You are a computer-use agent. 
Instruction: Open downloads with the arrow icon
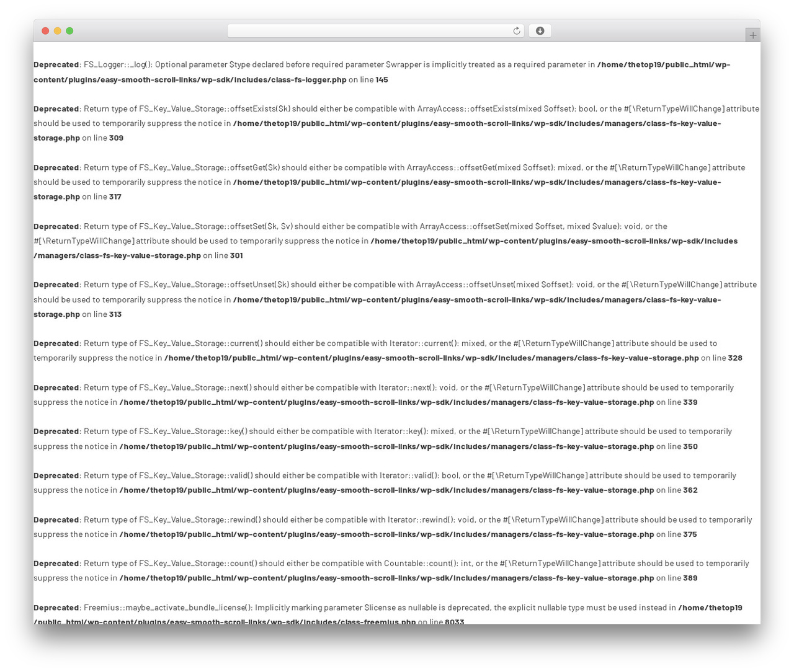click(x=540, y=31)
